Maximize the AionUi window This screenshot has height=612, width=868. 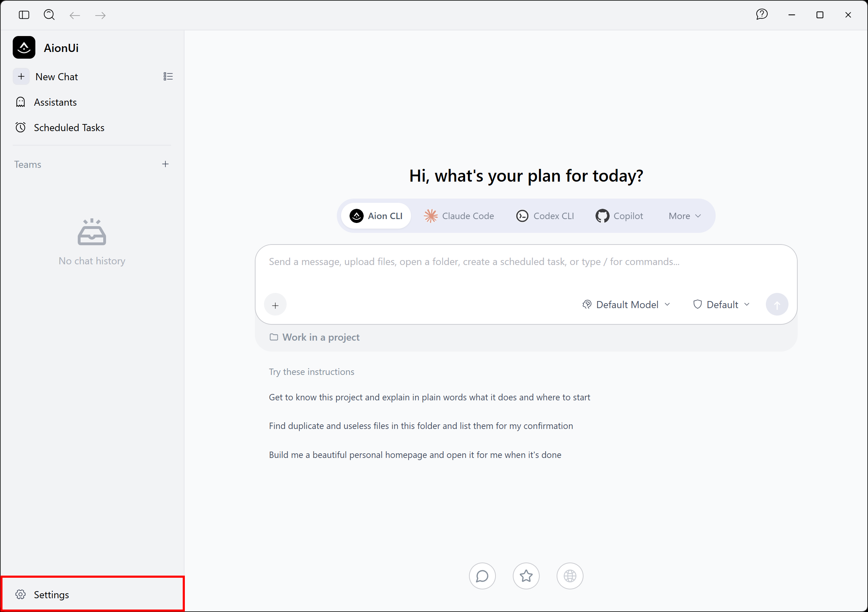pyautogui.click(x=820, y=15)
